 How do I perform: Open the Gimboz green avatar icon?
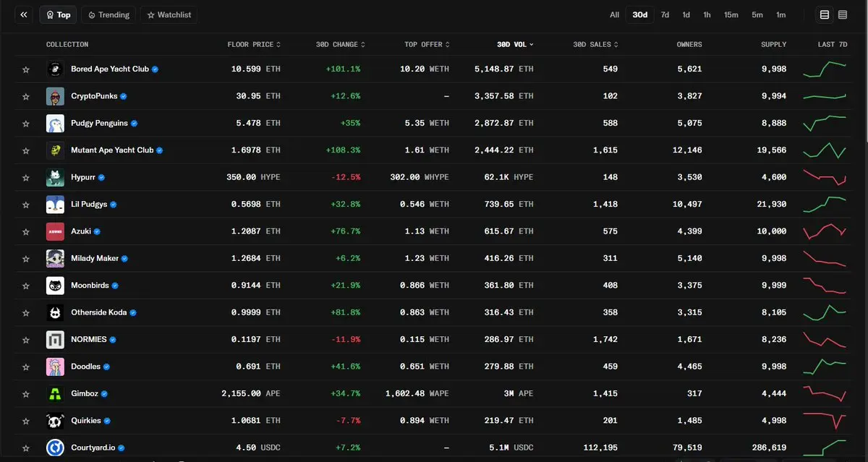[x=55, y=394]
